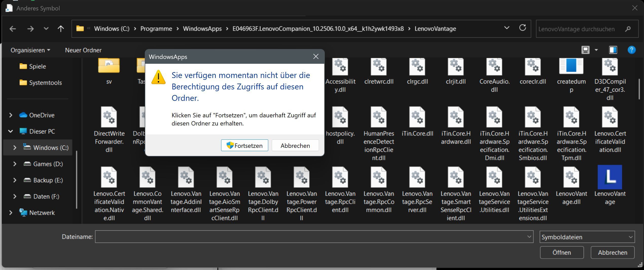Viewport: 644px width, 270px height.
Task: Refresh the LenovoVantage folder view
Action: pos(522,28)
